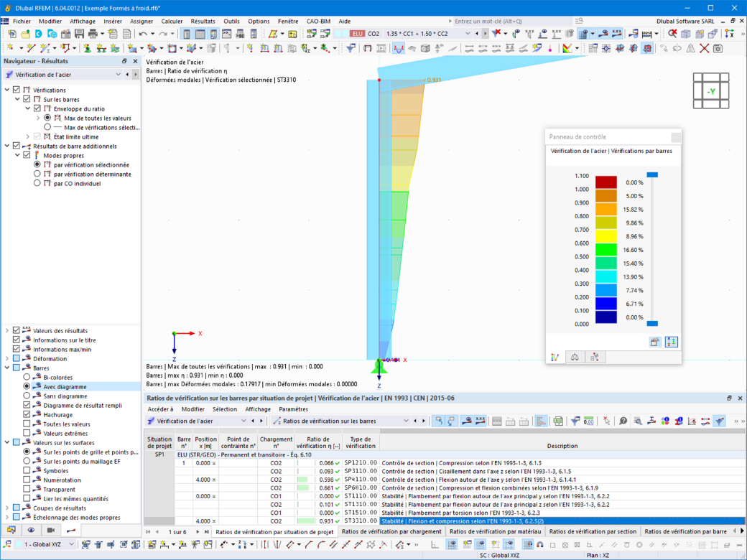This screenshot has width=747, height=560.
Task: Click the screenshot camera icon in toolbar
Action: point(718,48)
